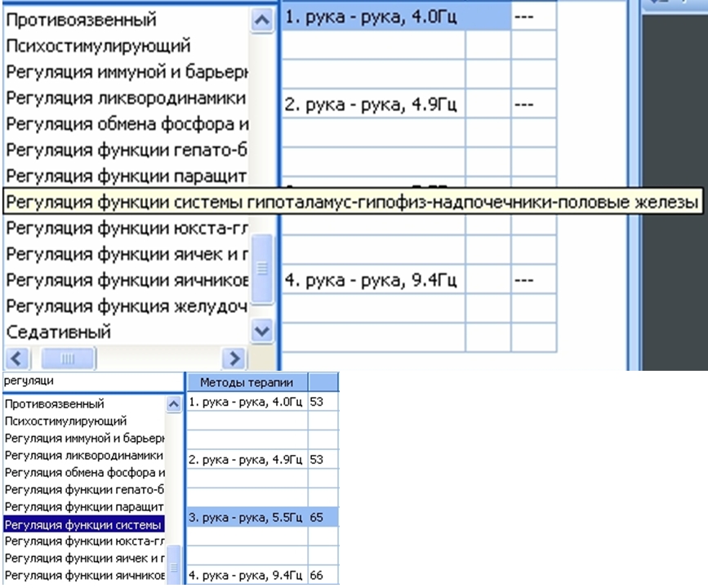The width and height of the screenshot is (708, 588).
Task: Click the vertical scrollbar thumb in the smaller list
Action: coord(174,565)
